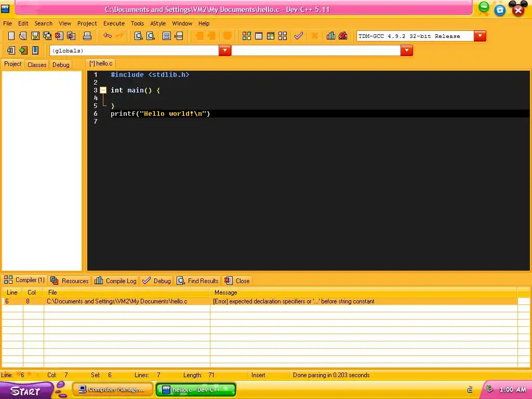
Task: Switch to the Classes side tab
Action: [x=37, y=64]
